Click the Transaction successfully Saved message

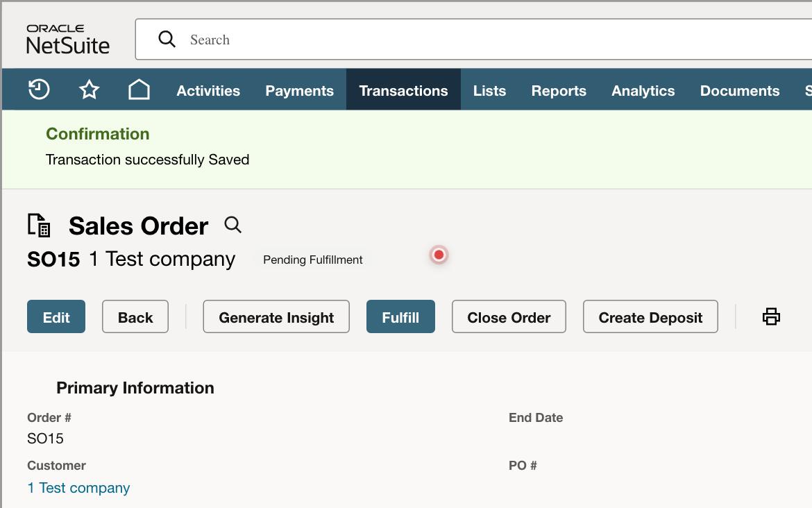click(148, 160)
